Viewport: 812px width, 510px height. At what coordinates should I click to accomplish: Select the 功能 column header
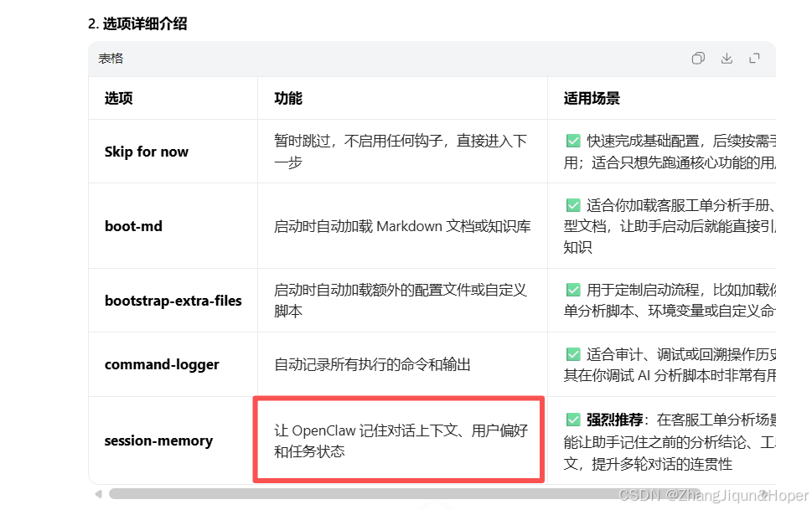pyautogui.click(x=287, y=98)
